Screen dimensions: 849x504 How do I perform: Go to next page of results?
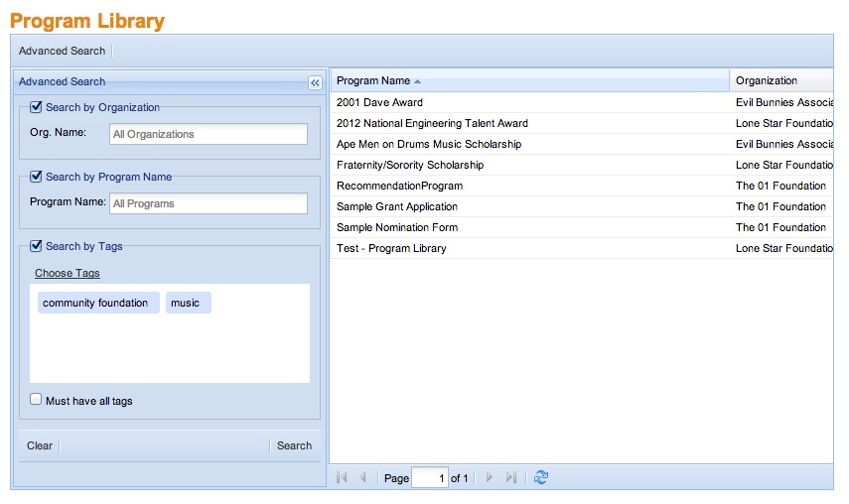[489, 478]
